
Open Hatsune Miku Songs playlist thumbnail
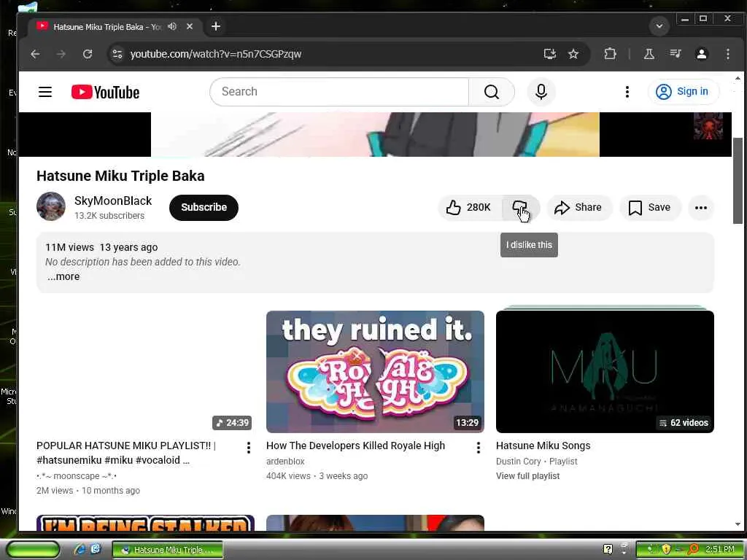(605, 372)
